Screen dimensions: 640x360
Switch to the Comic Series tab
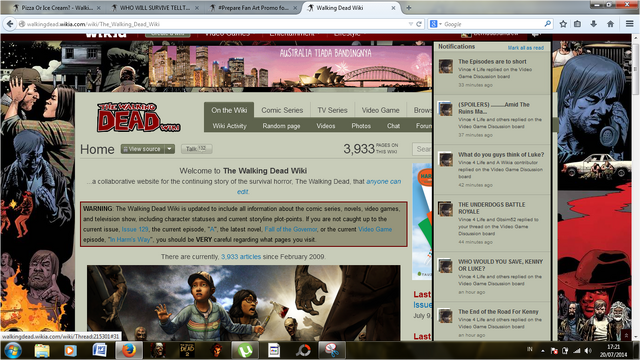(282, 110)
